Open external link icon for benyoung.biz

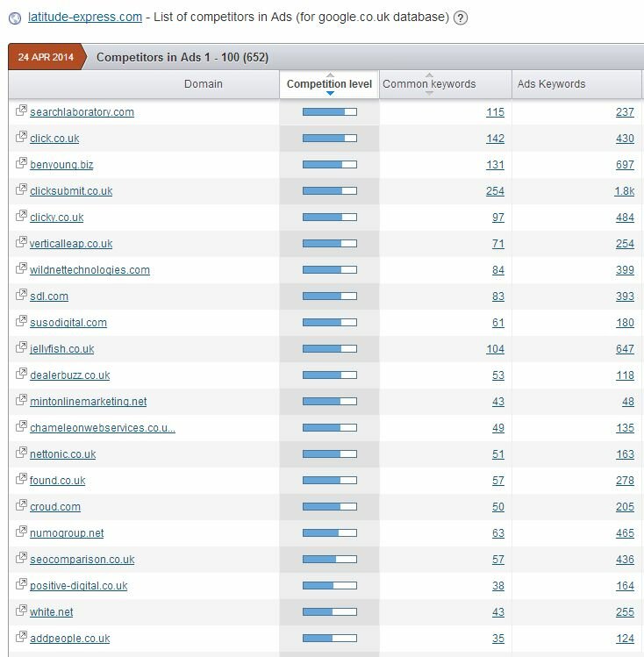[21, 163]
